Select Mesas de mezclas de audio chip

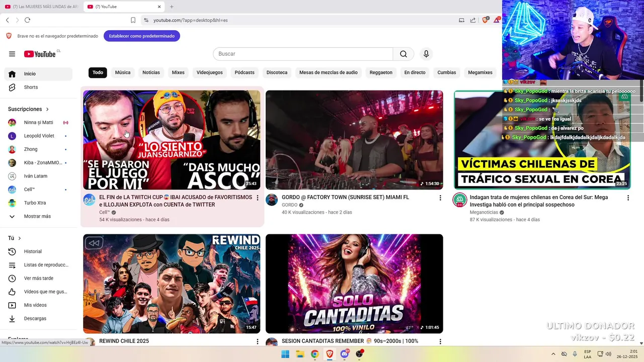point(329,72)
